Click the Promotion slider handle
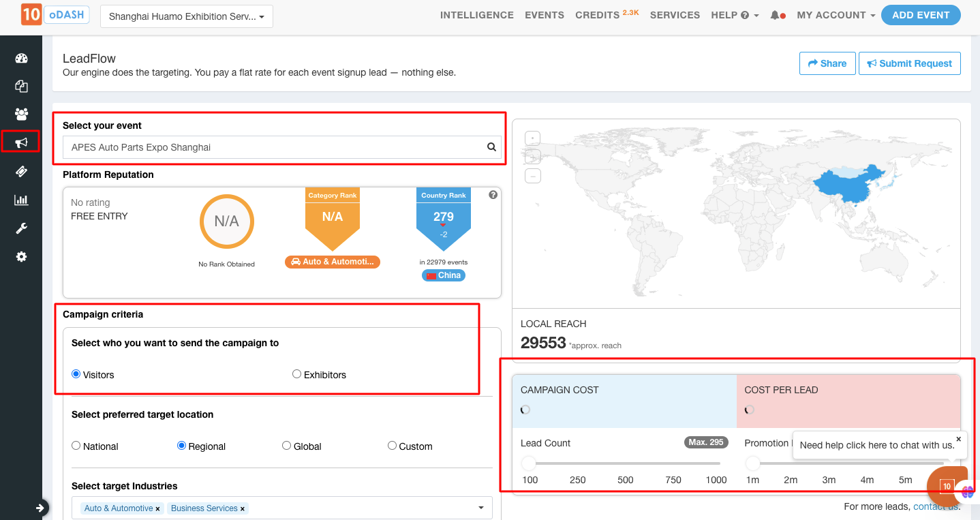Screen dimensions: 980x520 coord(752,463)
